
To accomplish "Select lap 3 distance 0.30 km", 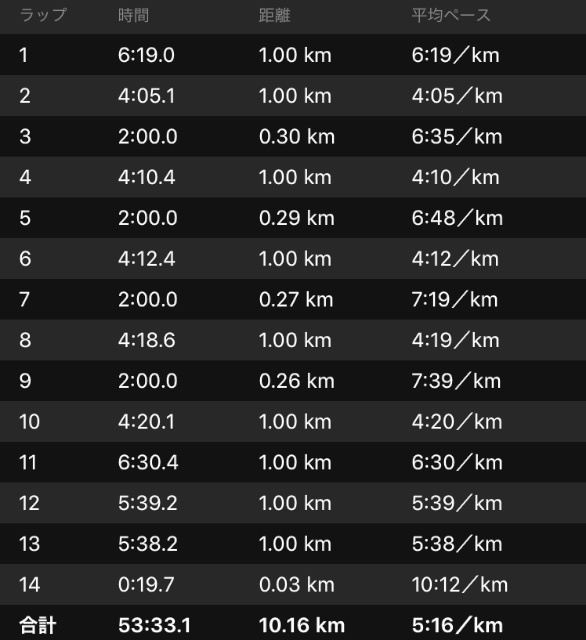I will (x=297, y=136).
